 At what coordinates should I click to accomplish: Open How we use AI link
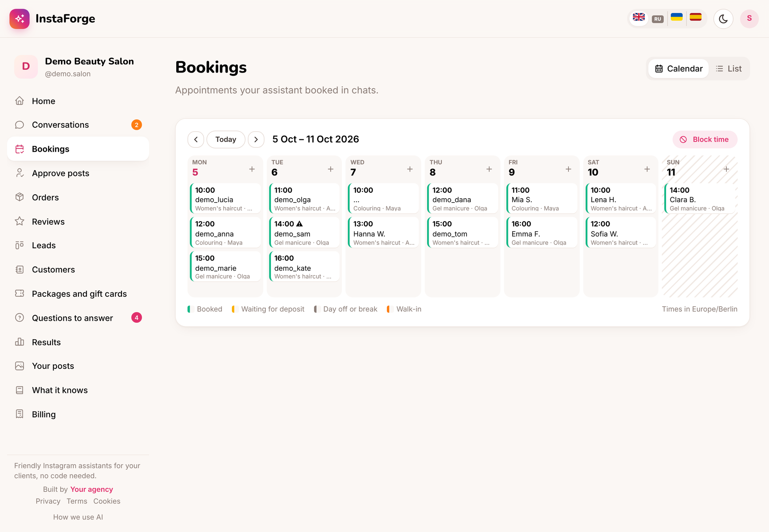point(78,517)
